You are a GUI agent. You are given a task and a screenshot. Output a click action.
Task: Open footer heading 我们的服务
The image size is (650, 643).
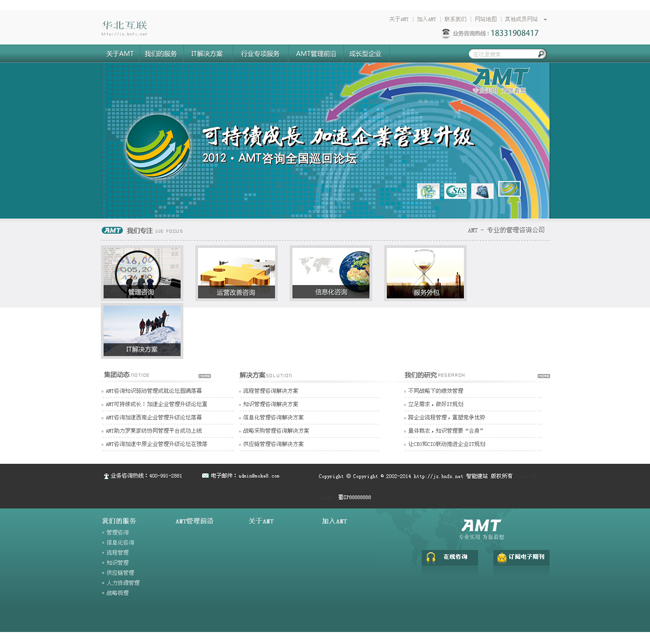coord(119,521)
